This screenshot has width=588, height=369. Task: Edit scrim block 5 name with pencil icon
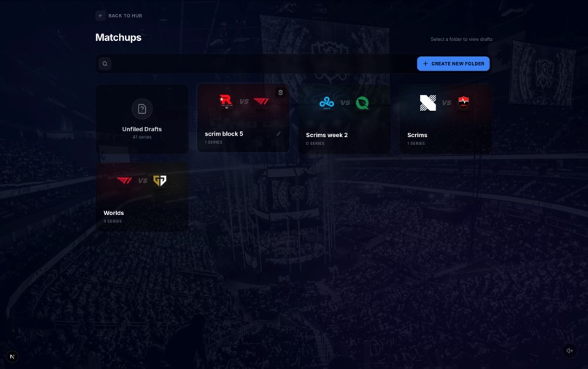[x=279, y=134]
